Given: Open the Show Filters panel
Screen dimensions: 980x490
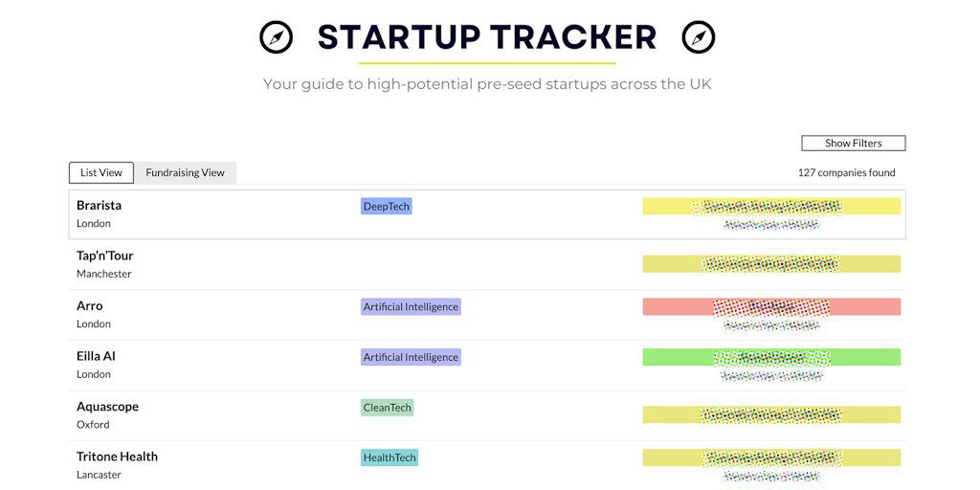Looking at the screenshot, I should click(x=853, y=144).
